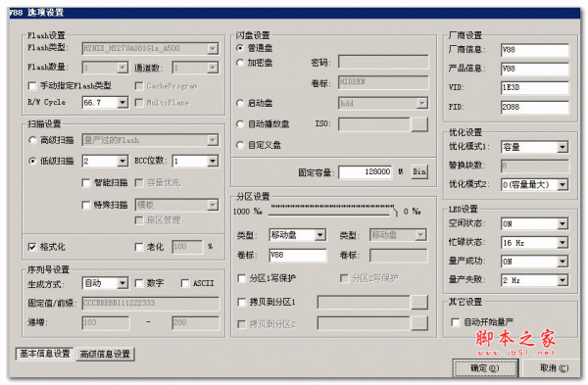Screen dimensions: 588x385
Task: Click browse button for 拷贝到分区1
Action: pyautogui.click(x=419, y=302)
